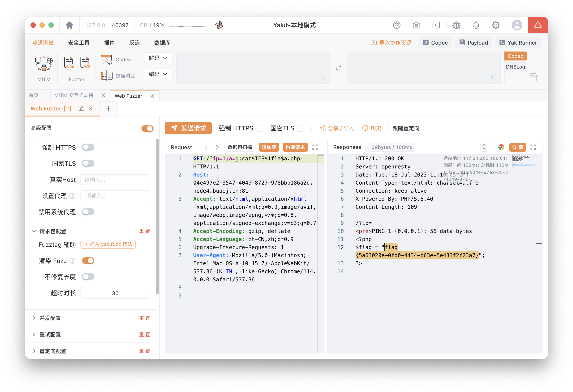The height and width of the screenshot is (392, 573).
Task: Open the Web Fuzzer icon
Action: (x=69, y=62)
